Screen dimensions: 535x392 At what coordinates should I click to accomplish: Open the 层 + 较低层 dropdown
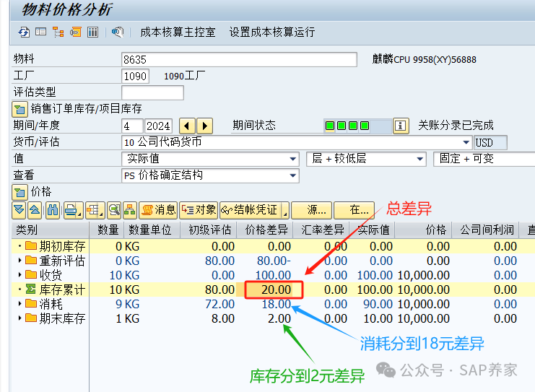[419, 159]
